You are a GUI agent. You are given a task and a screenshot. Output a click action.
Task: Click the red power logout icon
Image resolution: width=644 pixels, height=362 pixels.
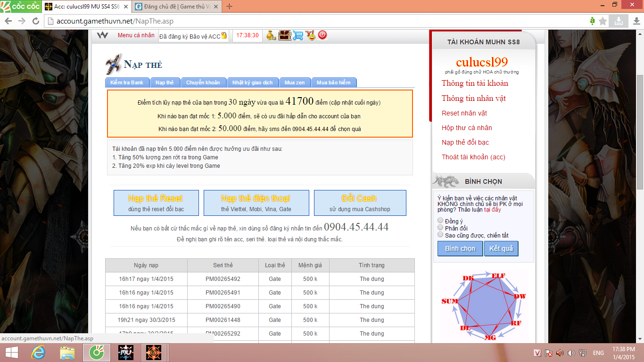tap(322, 35)
